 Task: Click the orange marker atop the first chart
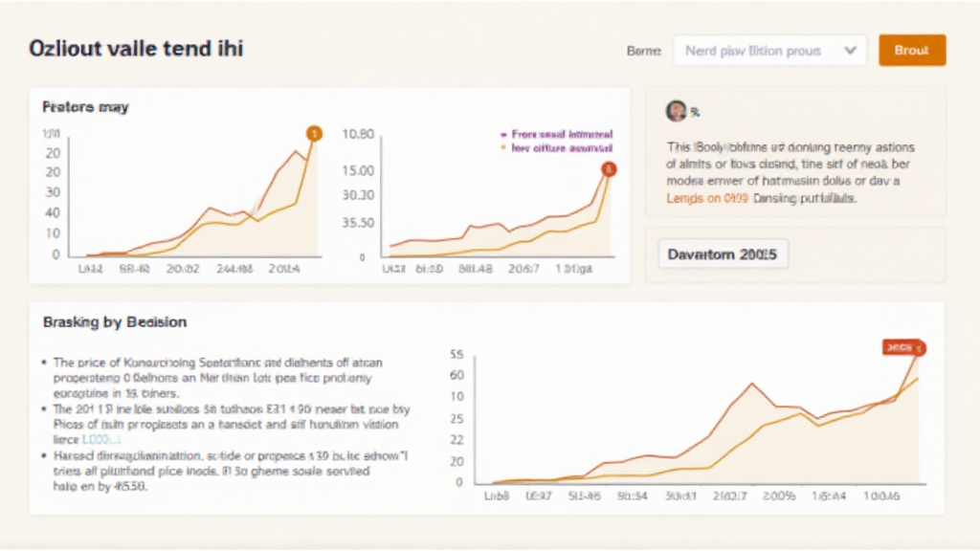(313, 134)
